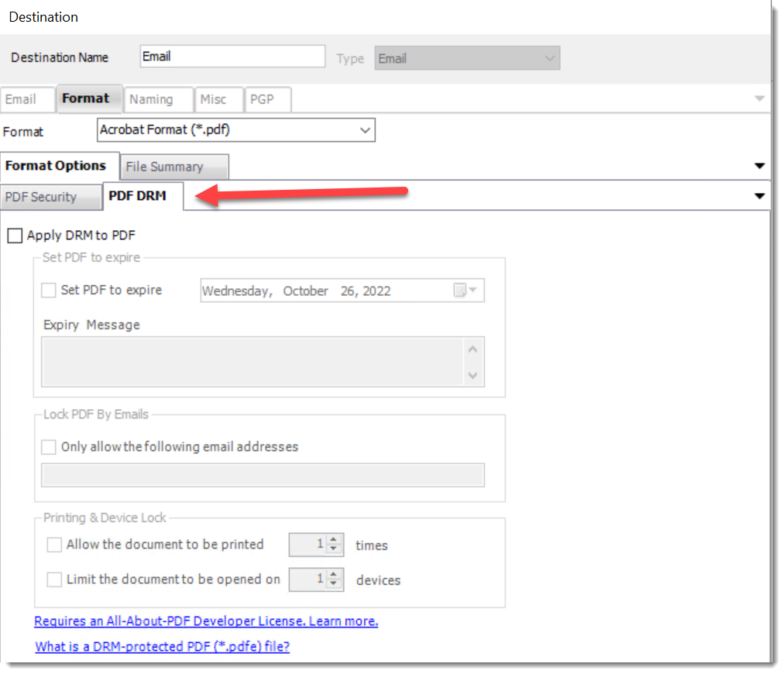Click the print count up arrow
784x674 pixels.
pos(334,540)
